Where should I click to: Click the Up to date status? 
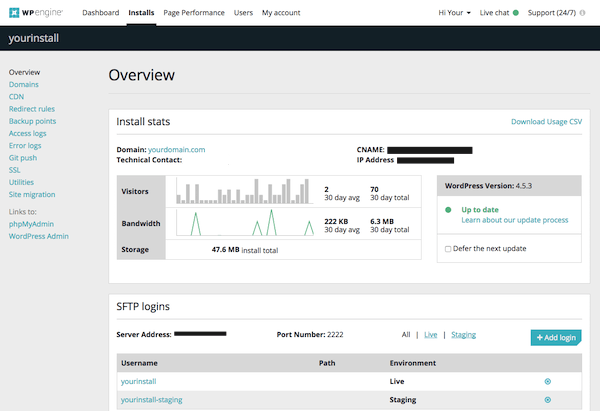tap(480, 210)
